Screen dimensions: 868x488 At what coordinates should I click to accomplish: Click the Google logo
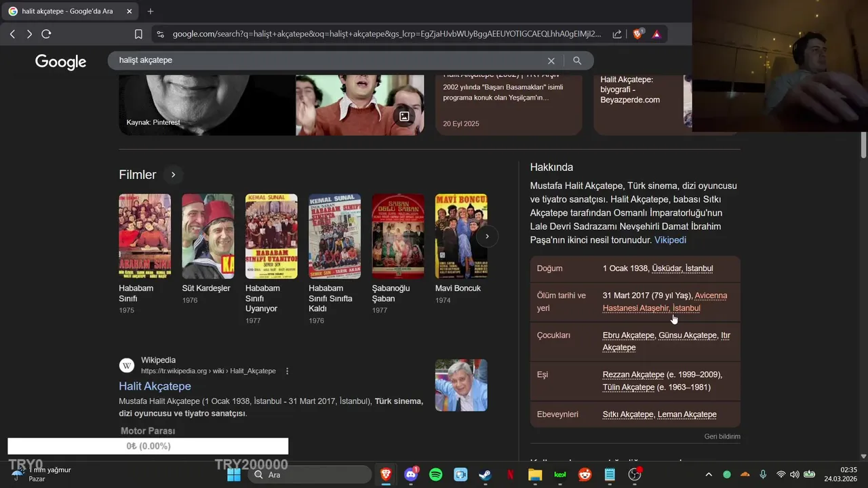(x=61, y=62)
